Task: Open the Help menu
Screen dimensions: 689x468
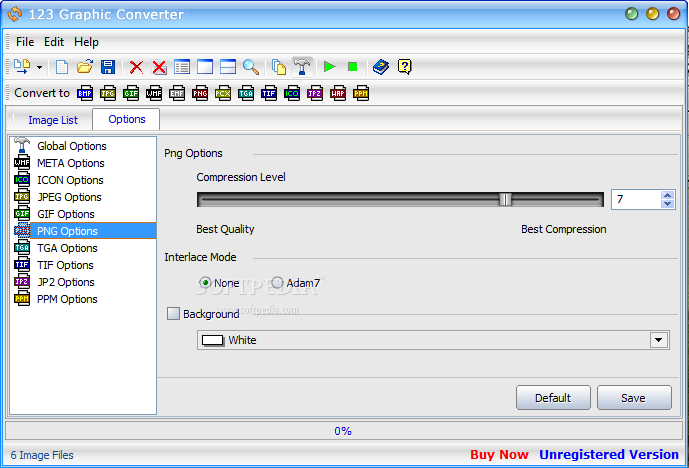Action: [86, 42]
